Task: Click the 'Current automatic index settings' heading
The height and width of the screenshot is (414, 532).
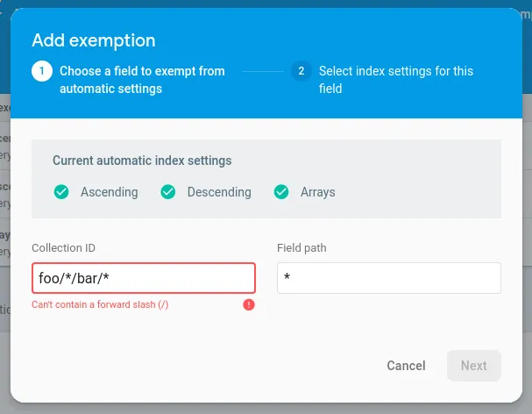Action: [142, 161]
